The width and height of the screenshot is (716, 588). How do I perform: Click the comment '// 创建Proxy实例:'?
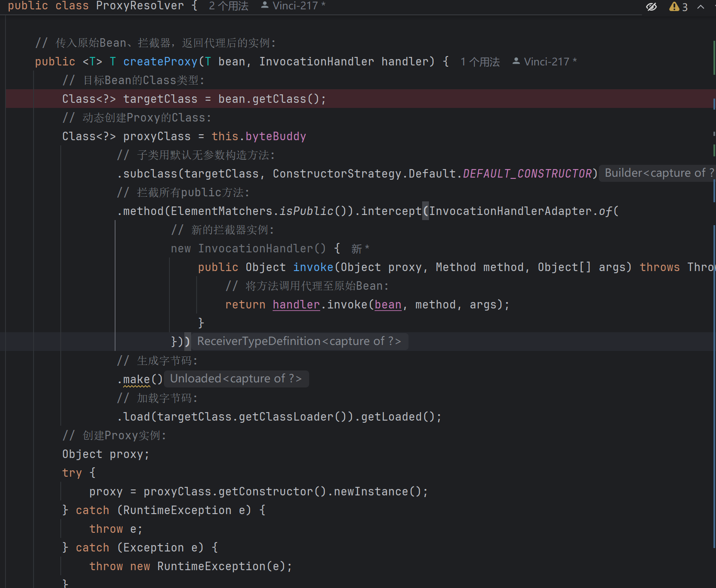[x=114, y=435]
